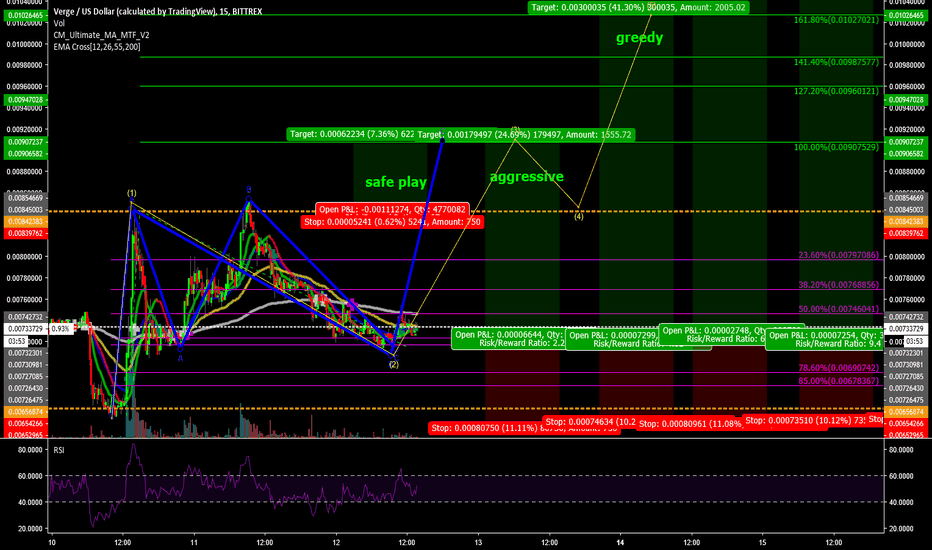The width and height of the screenshot is (932, 550).
Task: Select Stop 0.00080961 (11.08%) label
Action: point(689,425)
